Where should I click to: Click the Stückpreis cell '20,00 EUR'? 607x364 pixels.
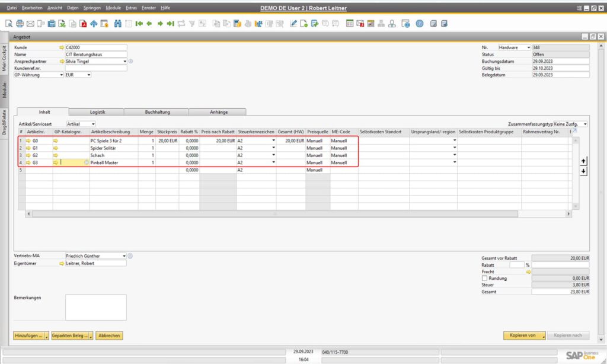click(x=167, y=141)
